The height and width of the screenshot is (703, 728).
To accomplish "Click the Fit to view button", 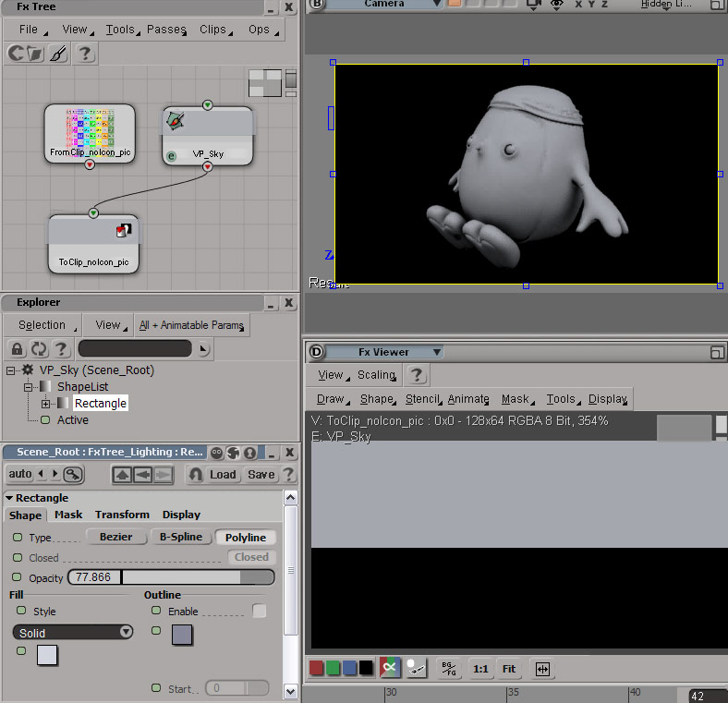I will tap(509, 669).
